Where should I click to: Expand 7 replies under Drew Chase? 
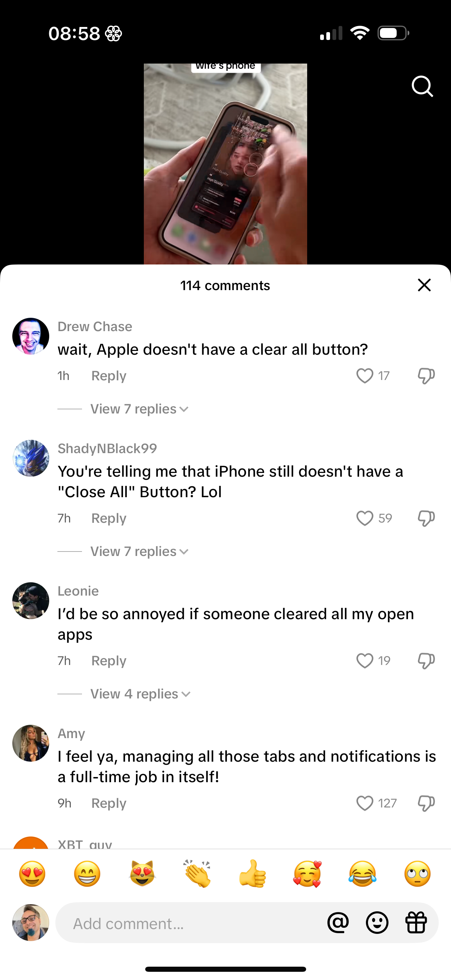point(139,409)
